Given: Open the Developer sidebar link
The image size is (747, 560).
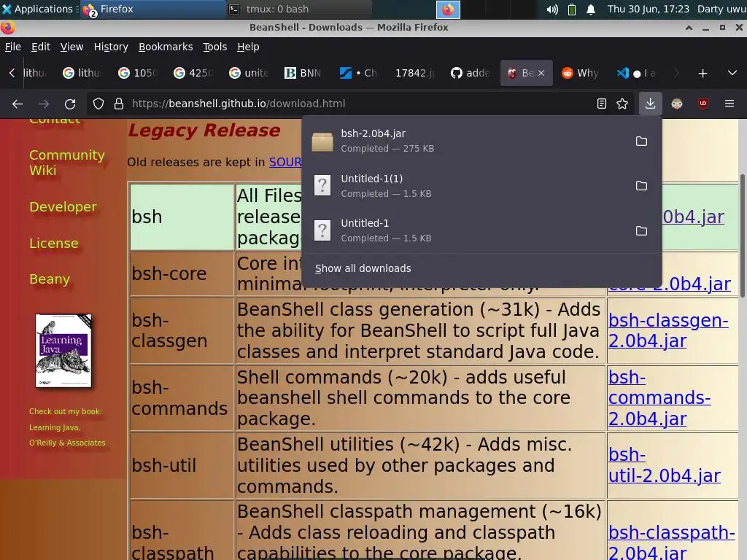Looking at the screenshot, I should coord(63,206).
